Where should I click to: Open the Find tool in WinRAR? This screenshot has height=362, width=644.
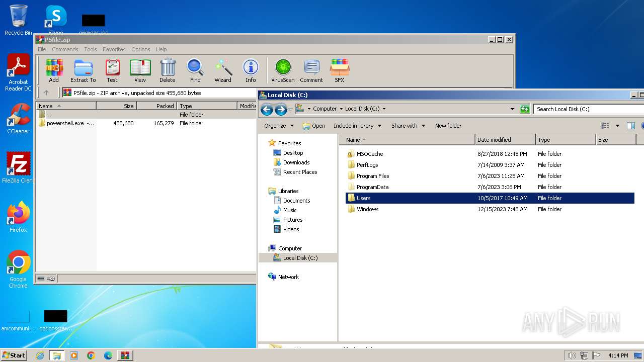coord(195,70)
